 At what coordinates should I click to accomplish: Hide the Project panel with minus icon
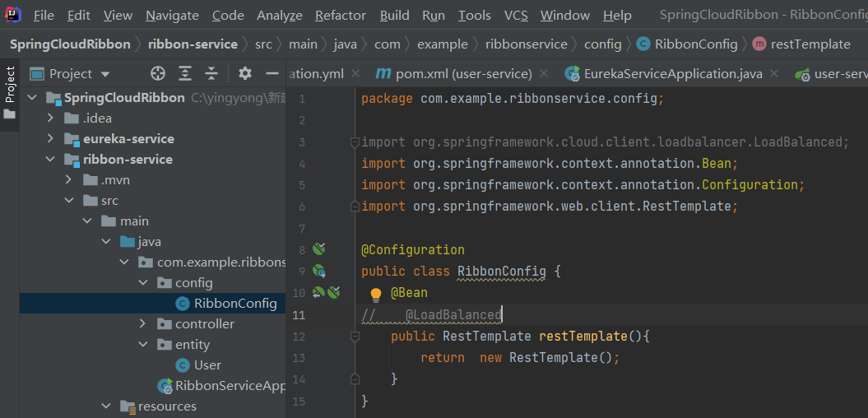click(x=272, y=73)
